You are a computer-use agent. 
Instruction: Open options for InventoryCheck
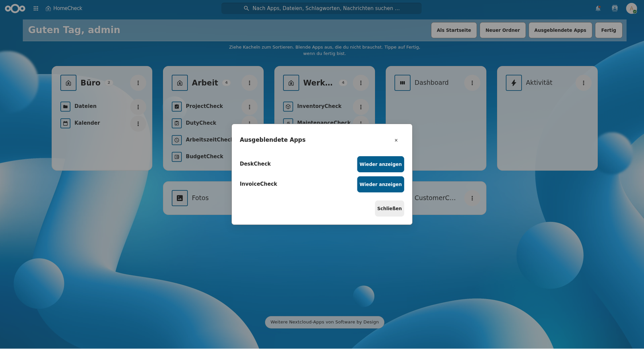pos(361,107)
